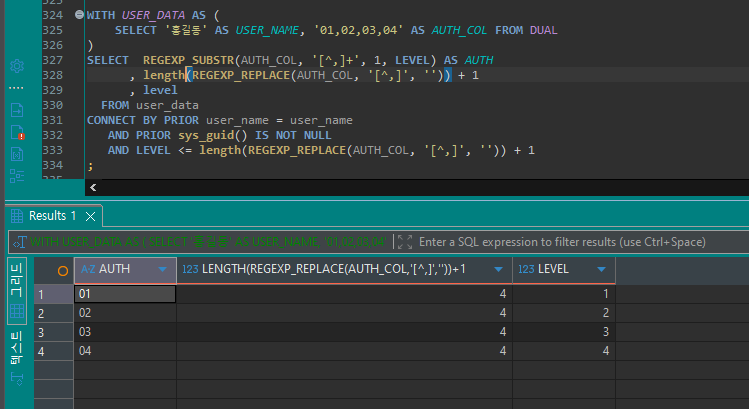Click 'user_data' on line 330
The height and width of the screenshot is (409, 749).
(167, 105)
